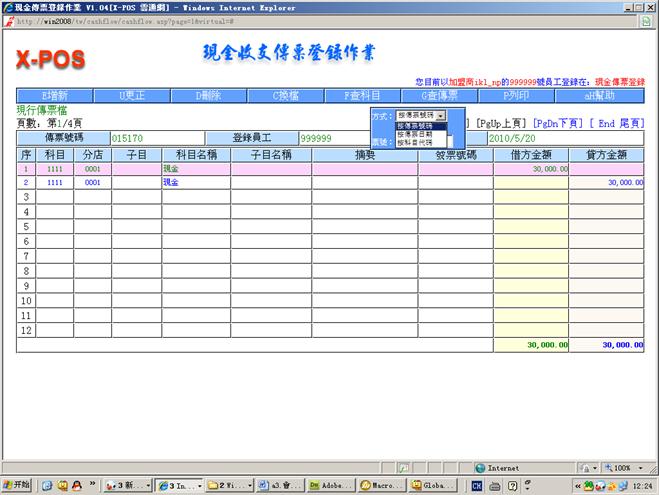
Task: Click the C換檔 switch file button
Action: click(290, 96)
